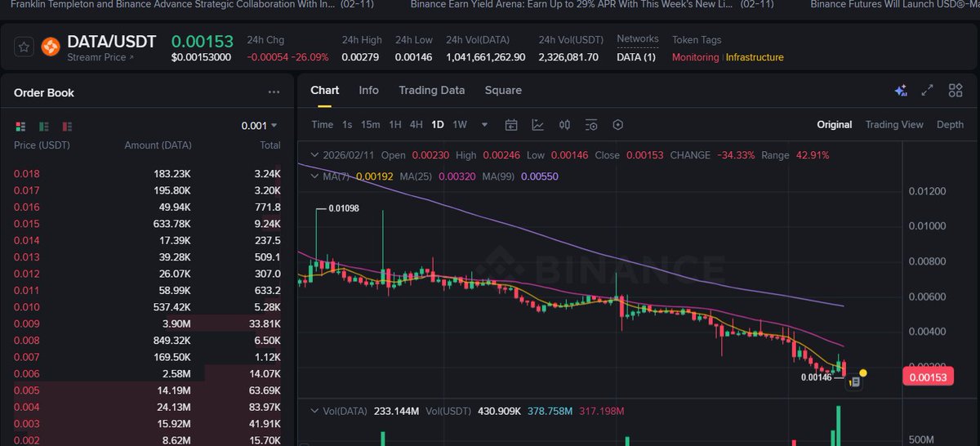Select the 0.005 ask price row
The width and height of the screenshot is (980, 446).
(147, 390)
